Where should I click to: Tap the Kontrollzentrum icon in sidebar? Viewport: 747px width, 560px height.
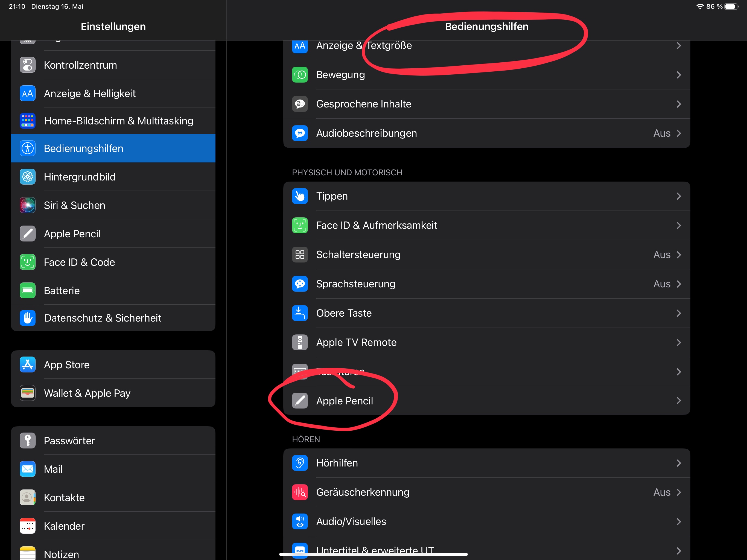pos(27,65)
